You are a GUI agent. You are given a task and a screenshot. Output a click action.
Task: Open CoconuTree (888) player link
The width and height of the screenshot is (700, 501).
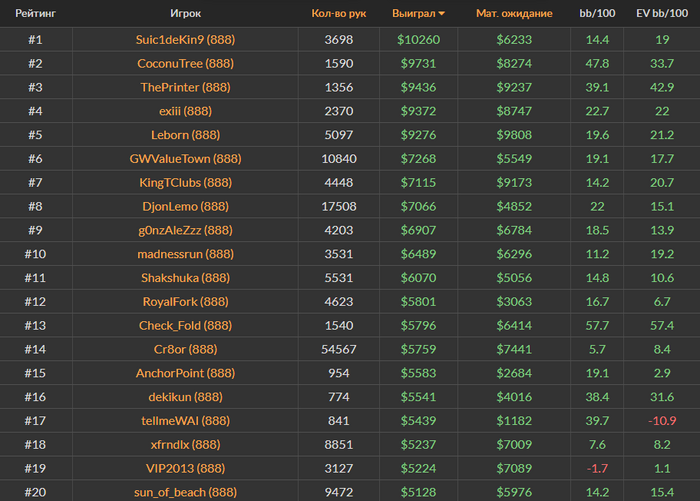click(185, 63)
